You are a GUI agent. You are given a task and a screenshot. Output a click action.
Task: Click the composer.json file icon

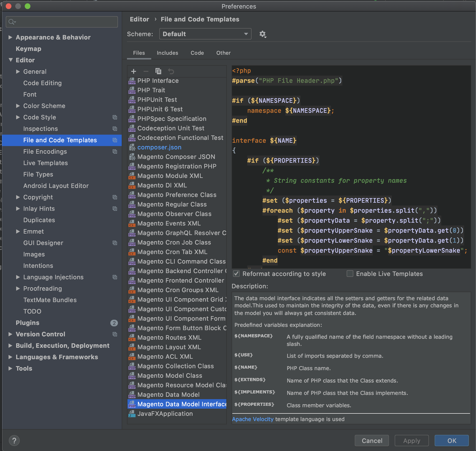pos(132,147)
